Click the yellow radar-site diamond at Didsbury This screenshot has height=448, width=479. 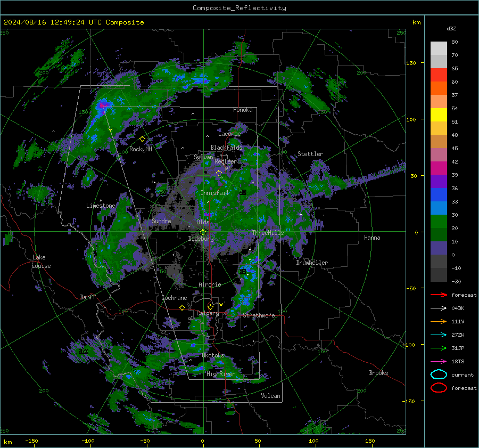point(203,232)
